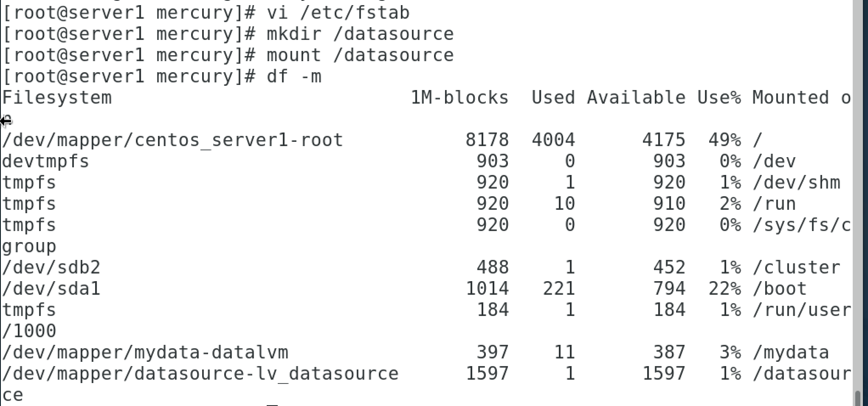The width and height of the screenshot is (868, 406).
Task: Click the 'Use%' column header
Action: (x=719, y=98)
